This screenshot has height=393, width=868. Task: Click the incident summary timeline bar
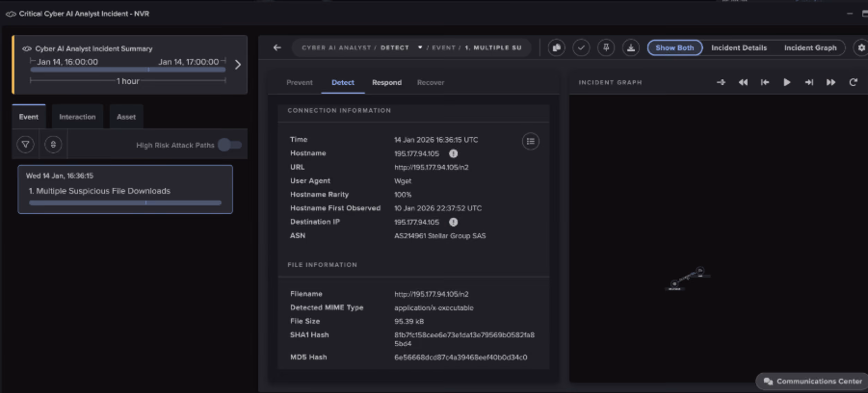pos(128,70)
